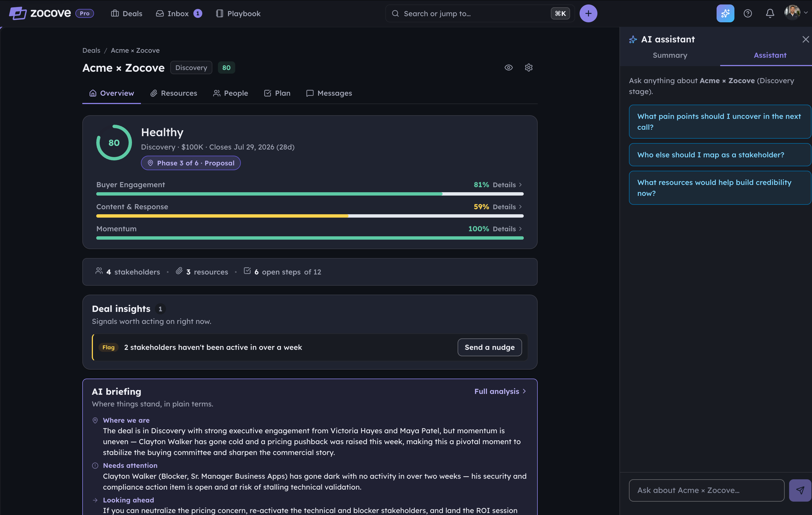The width and height of the screenshot is (812, 515).
Task: Open the Discovery stage badge
Action: (x=191, y=68)
